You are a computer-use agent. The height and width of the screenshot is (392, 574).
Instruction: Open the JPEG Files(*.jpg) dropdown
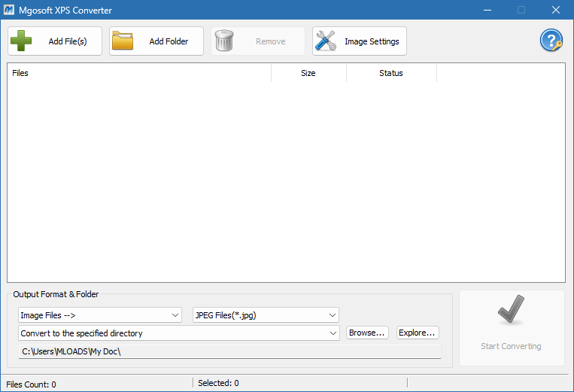(x=266, y=315)
